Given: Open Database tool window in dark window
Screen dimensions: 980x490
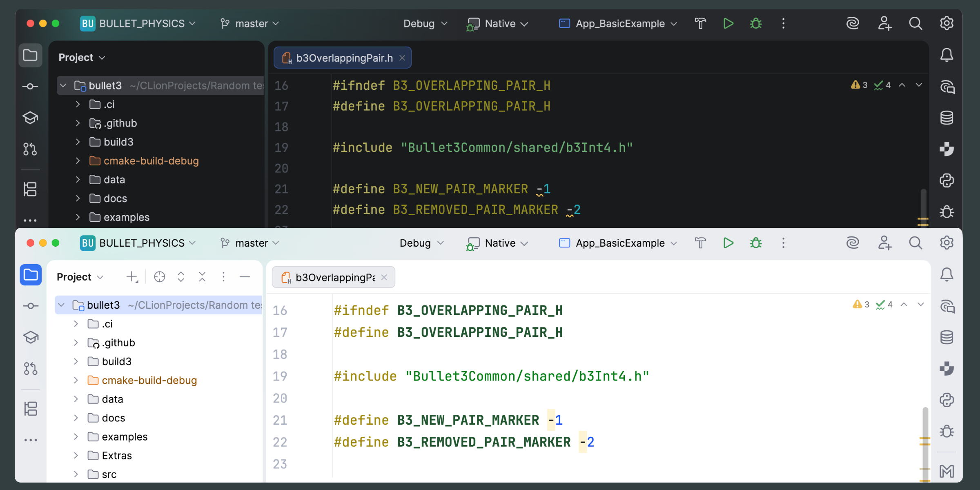Looking at the screenshot, I should [x=947, y=118].
